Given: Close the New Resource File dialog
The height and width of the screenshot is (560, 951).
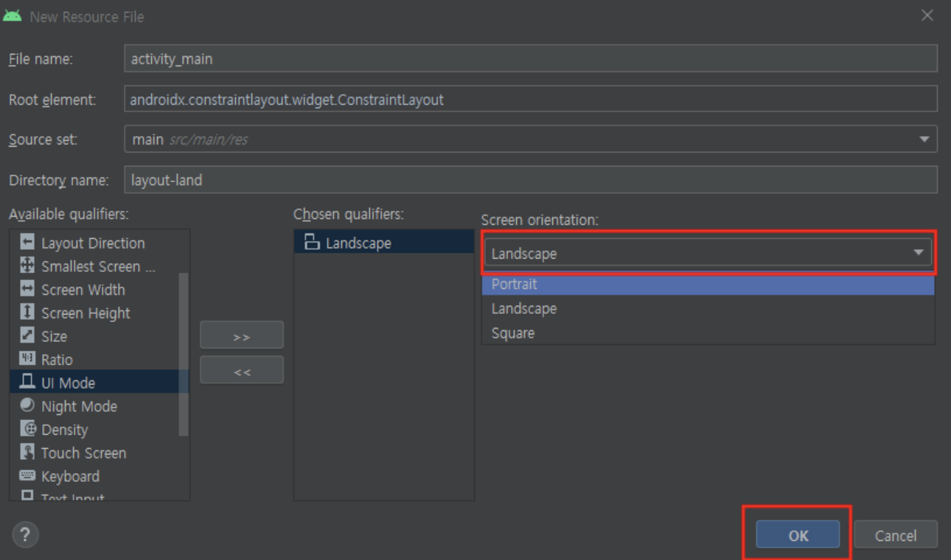Looking at the screenshot, I should coord(927,15).
